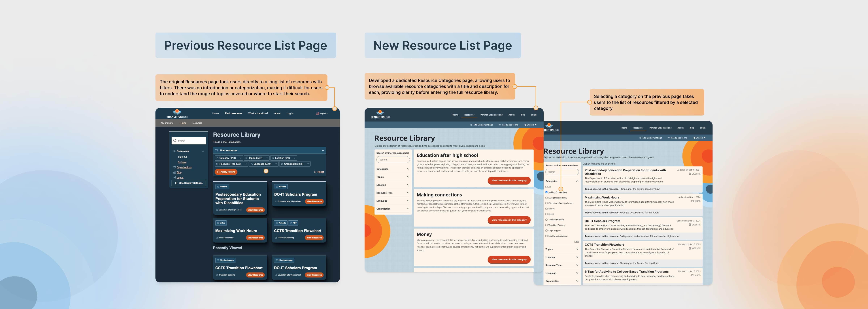Open Find resources nav item in previous page

233,114
